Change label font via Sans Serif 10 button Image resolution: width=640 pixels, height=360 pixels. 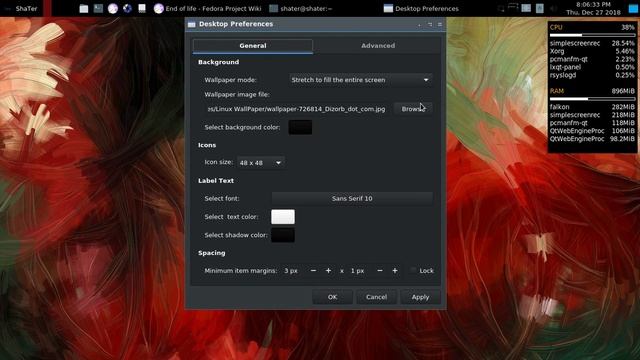pyautogui.click(x=352, y=198)
